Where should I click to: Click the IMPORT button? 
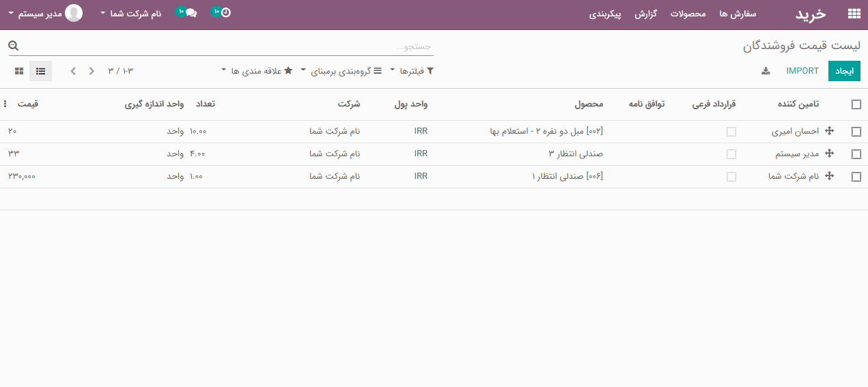tap(802, 71)
